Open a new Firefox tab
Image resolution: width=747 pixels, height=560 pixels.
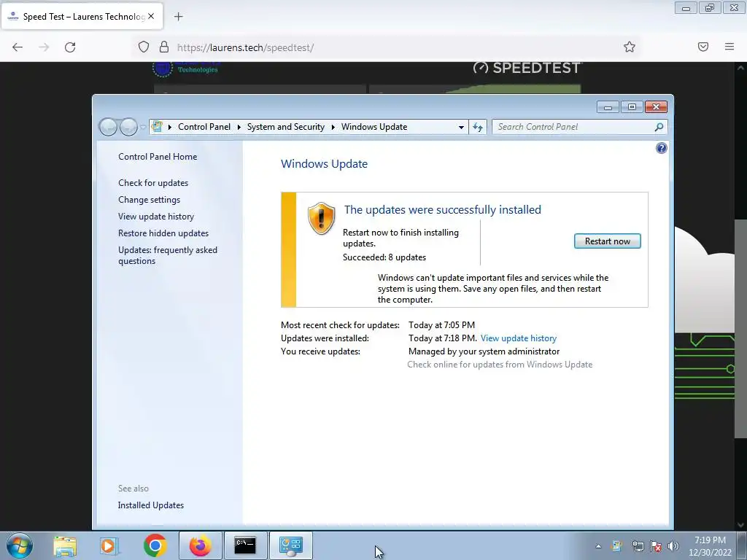(x=178, y=17)
